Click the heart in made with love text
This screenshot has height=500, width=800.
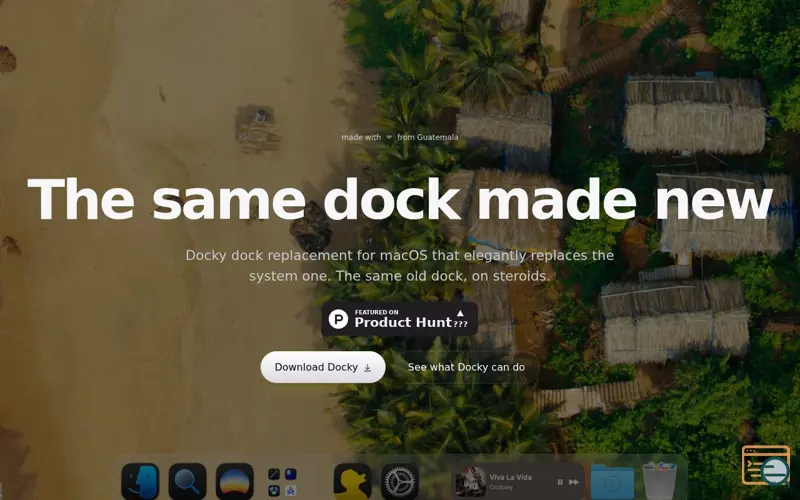[389, 137]
